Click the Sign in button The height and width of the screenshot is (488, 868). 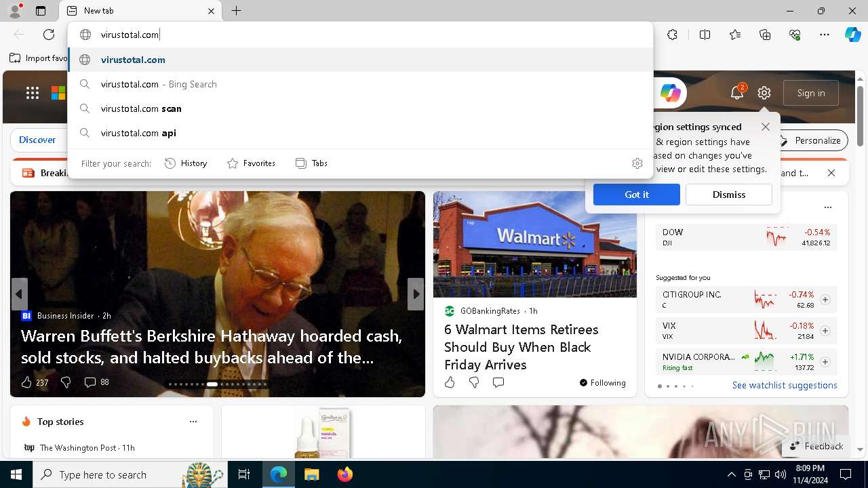coord(811,93)
